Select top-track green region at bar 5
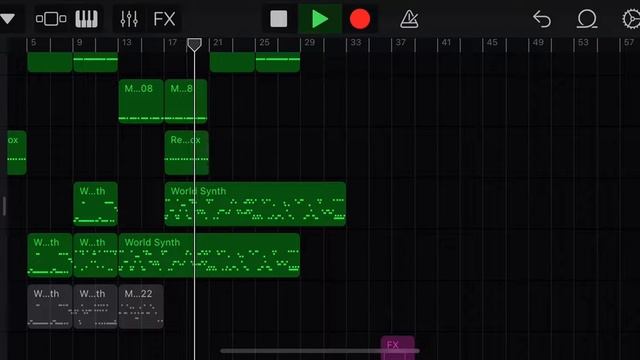Viewport: 640px width, 360px height. coord(50,62)
